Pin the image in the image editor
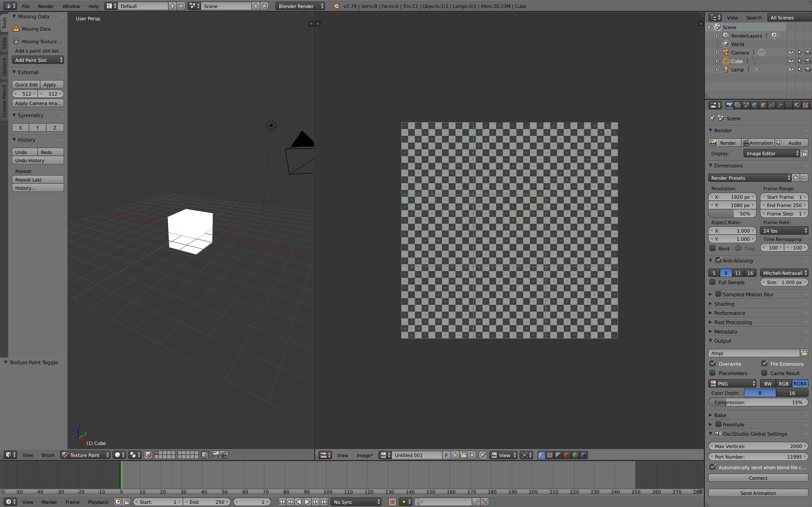 pyautogui.click(x=483, y=455)
